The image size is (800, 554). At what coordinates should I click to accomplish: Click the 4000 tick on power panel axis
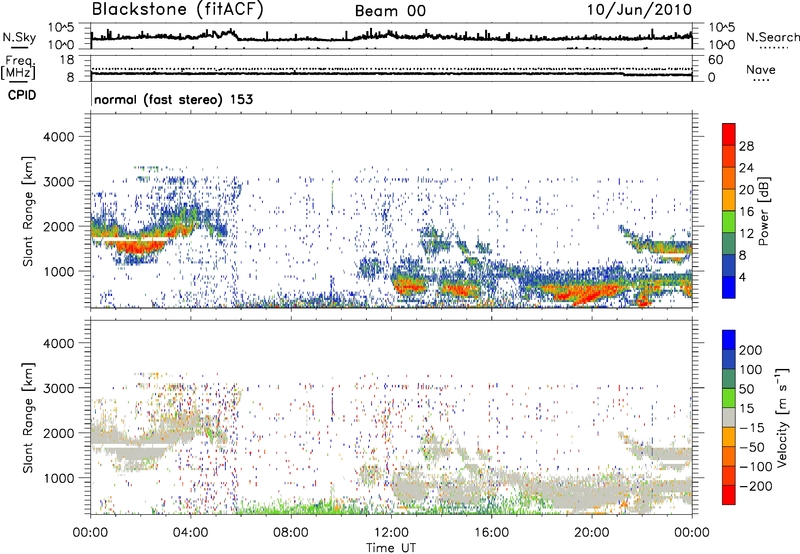coord(58,137)
